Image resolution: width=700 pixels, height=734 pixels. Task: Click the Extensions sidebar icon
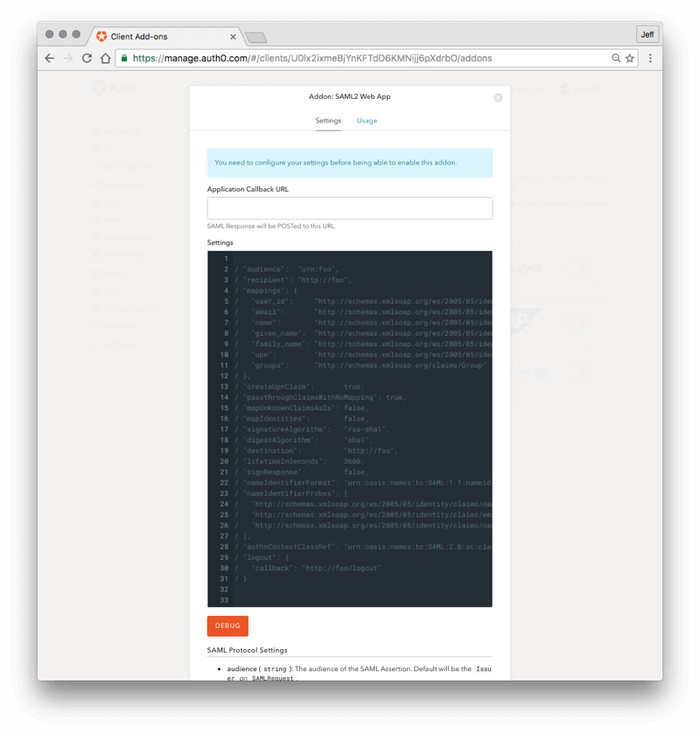pos(96,326)
